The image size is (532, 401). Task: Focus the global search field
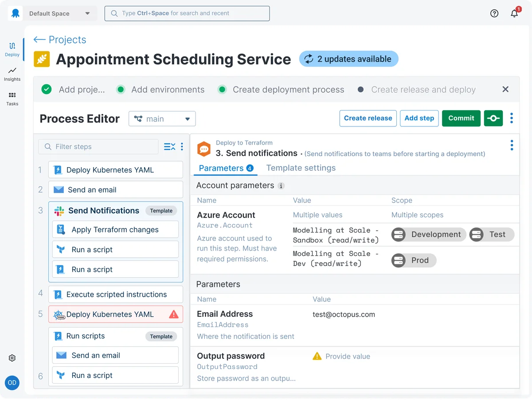pyautogui.click(x=187, y=13)
